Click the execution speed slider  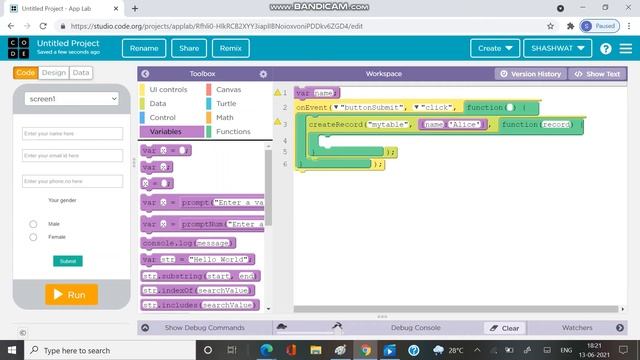(x=309, y=333)
